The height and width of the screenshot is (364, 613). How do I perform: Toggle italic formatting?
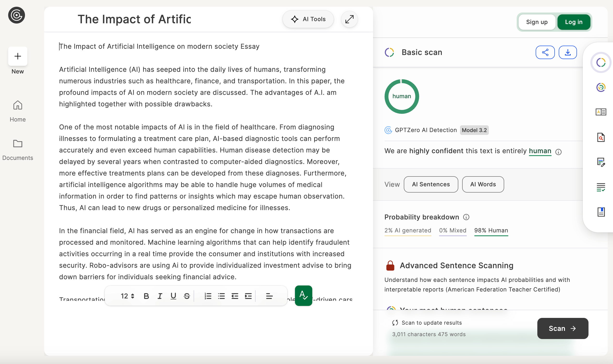click(160, 296)
